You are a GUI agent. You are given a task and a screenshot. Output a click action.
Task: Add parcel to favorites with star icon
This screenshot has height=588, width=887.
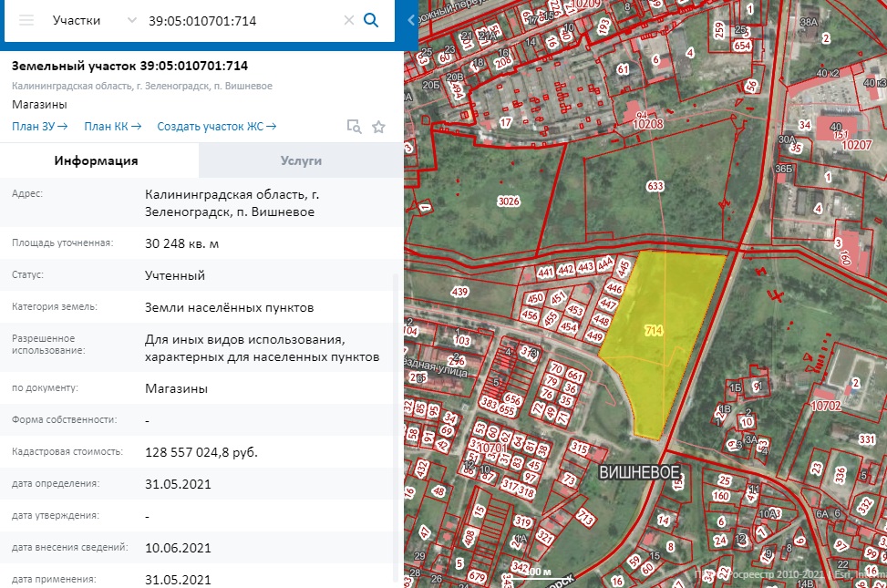tap(378, 127)
